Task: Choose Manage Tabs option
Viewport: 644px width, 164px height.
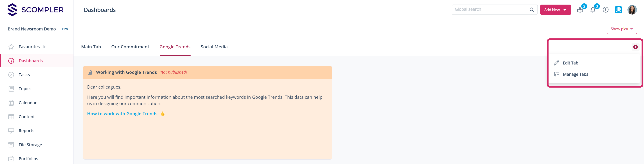Action: [575, 74]
